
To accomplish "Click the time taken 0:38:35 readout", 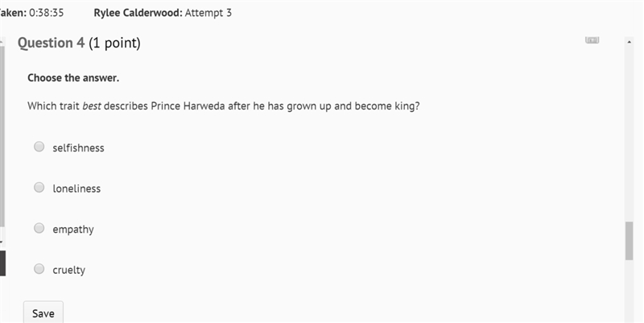I will click(x=31, y=13).
